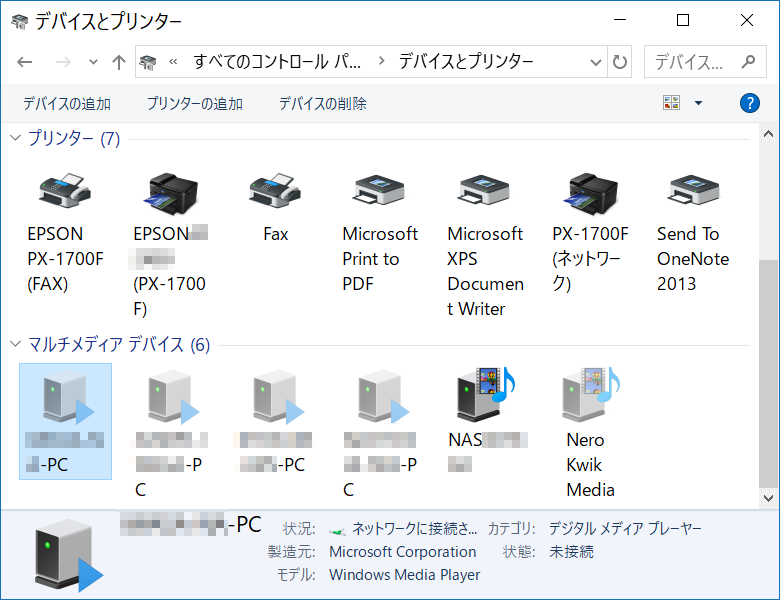Close the デバイスとプリンター window
This screenshot has height=600, width=780.
[x=747, y=20]
